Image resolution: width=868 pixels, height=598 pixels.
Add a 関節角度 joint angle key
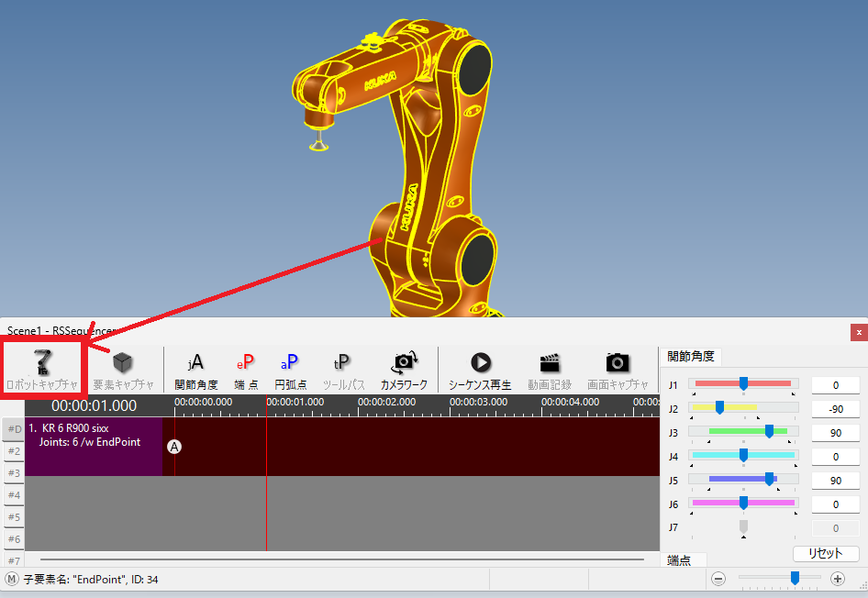click(196, 371)
